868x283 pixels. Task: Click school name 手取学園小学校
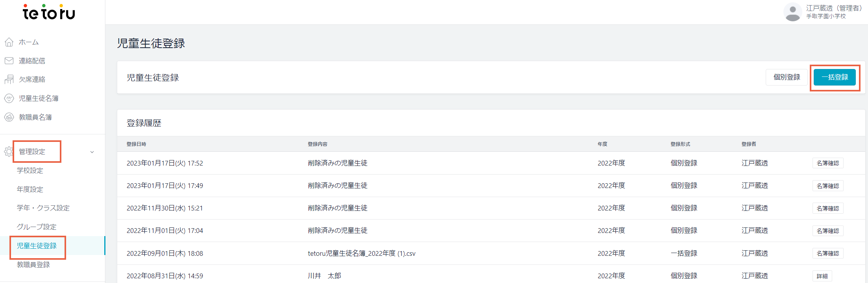pos(826,16)
